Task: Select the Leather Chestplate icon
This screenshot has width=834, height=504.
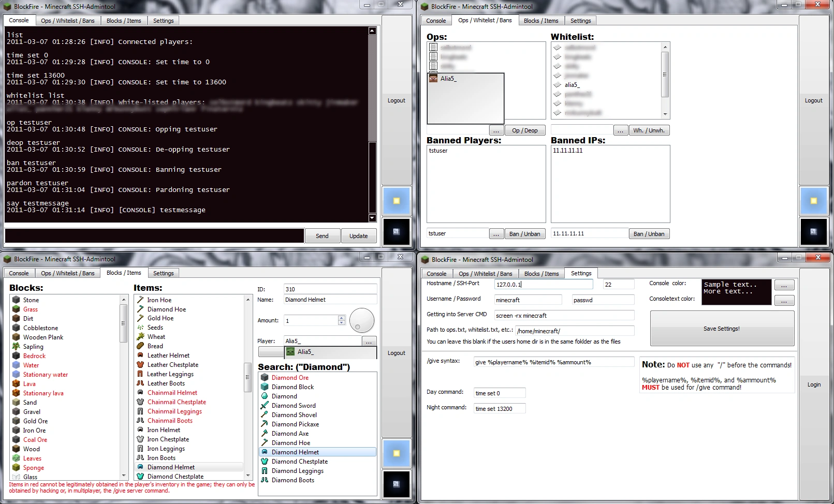Action: (x=140, y=365)
